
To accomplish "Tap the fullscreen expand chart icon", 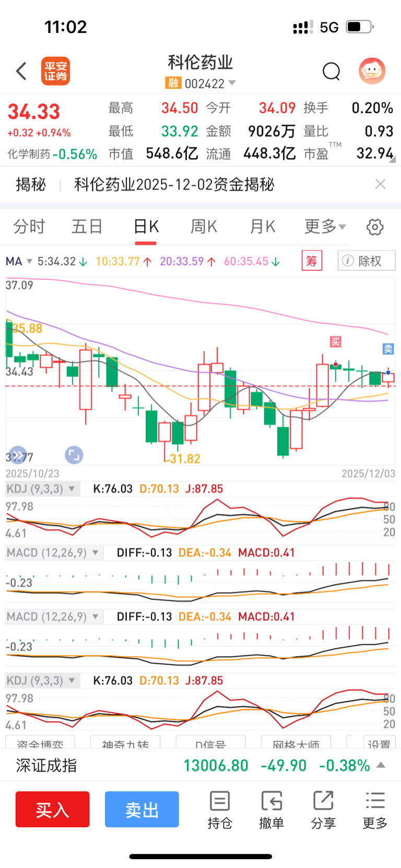I will click(74, 455).
